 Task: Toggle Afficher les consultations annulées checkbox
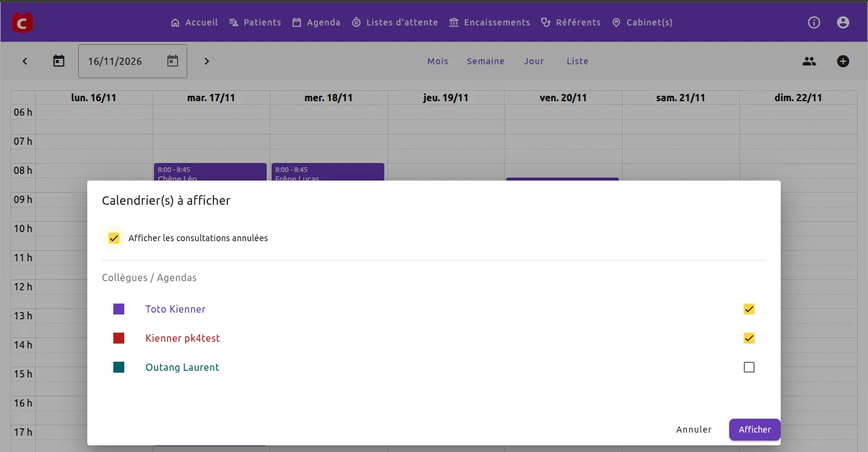[x=114, y=238]
